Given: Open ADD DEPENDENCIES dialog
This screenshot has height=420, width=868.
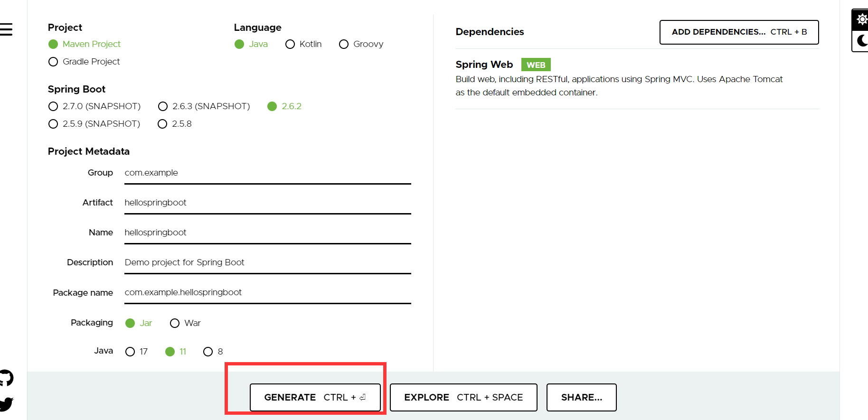Looking at the screenshot, I should pos(739,32).
